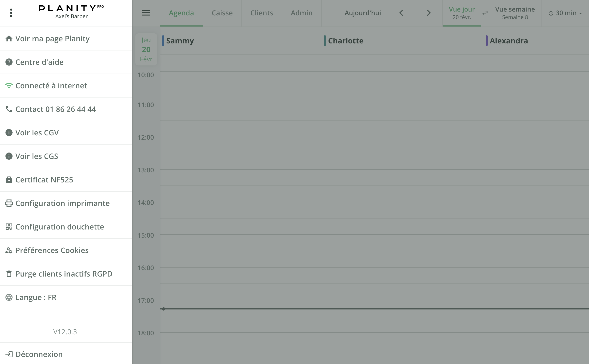Open the Caisse tab
The width and height of the screenshot is (589, 364).
[222, 13]
